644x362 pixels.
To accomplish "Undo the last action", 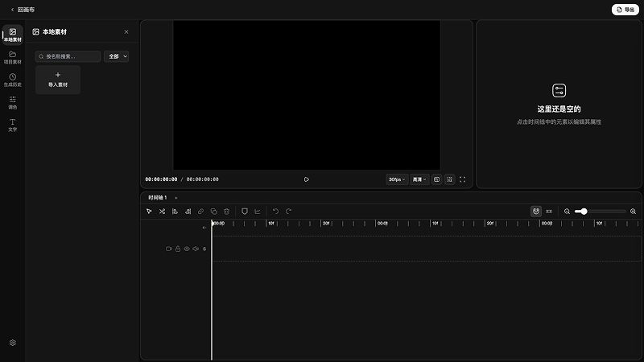I will (275, 212).
